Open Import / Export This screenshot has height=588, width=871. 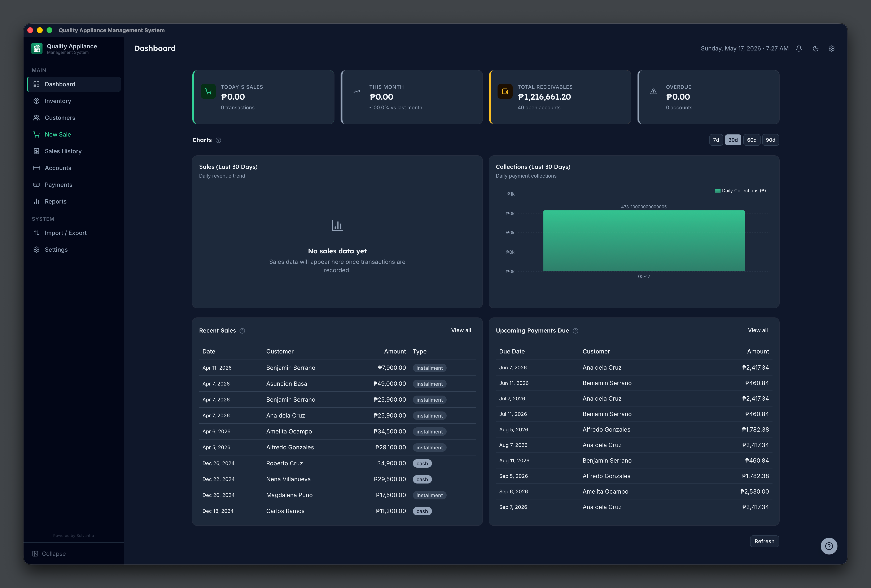coord(74,233)
